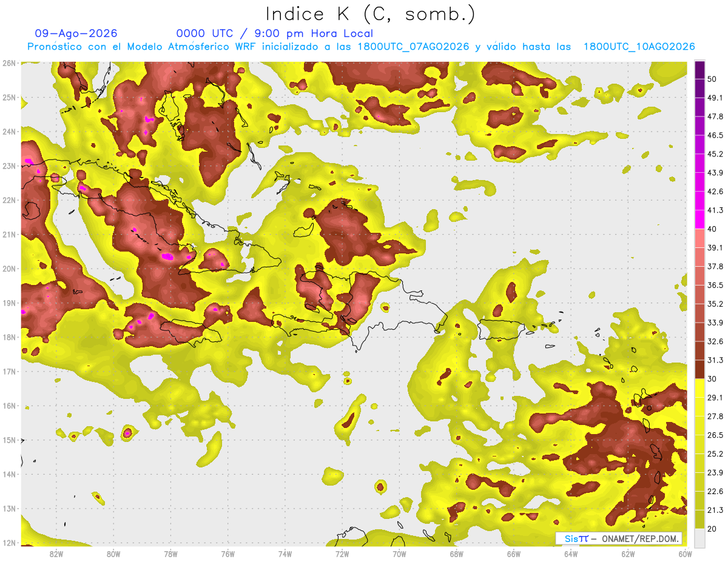
Task: Click color bar value 27.8
Action: tap(715, 416)
